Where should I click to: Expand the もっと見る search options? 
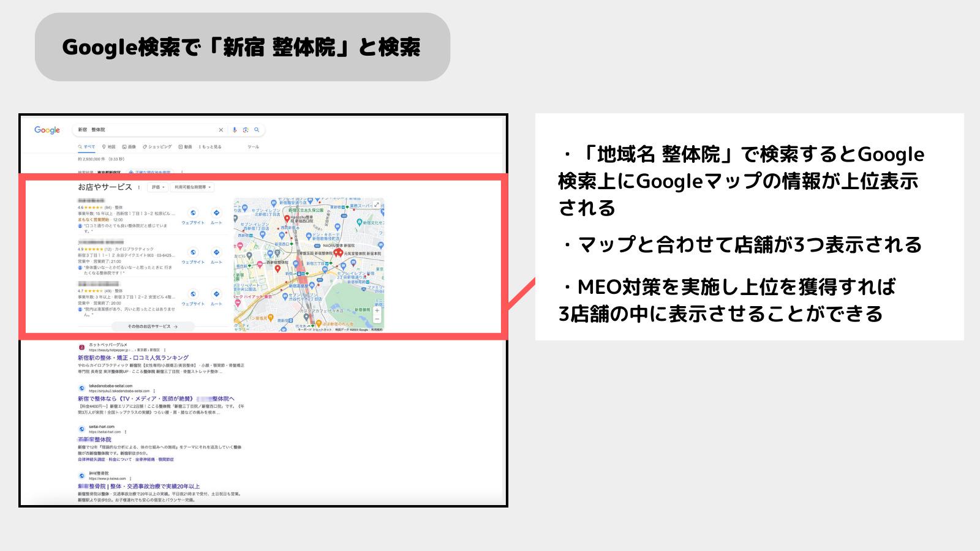pyautogui.click(x=209, y=147)
